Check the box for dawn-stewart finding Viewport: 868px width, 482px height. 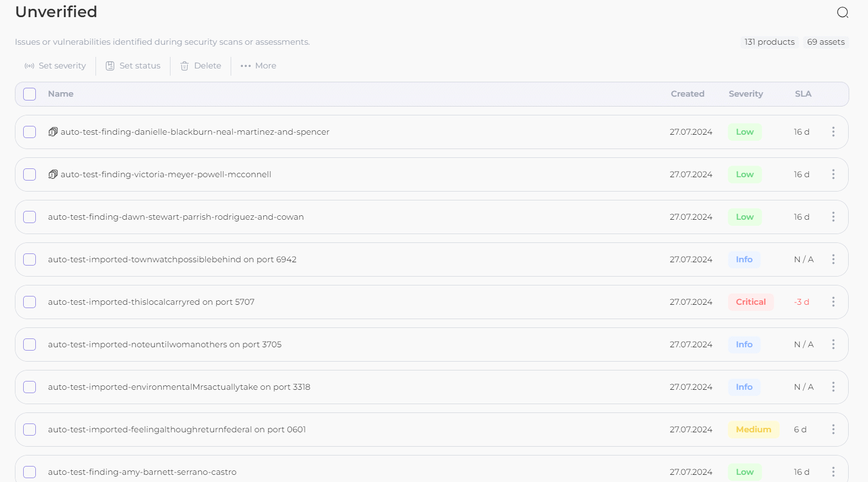click(30, 217)
